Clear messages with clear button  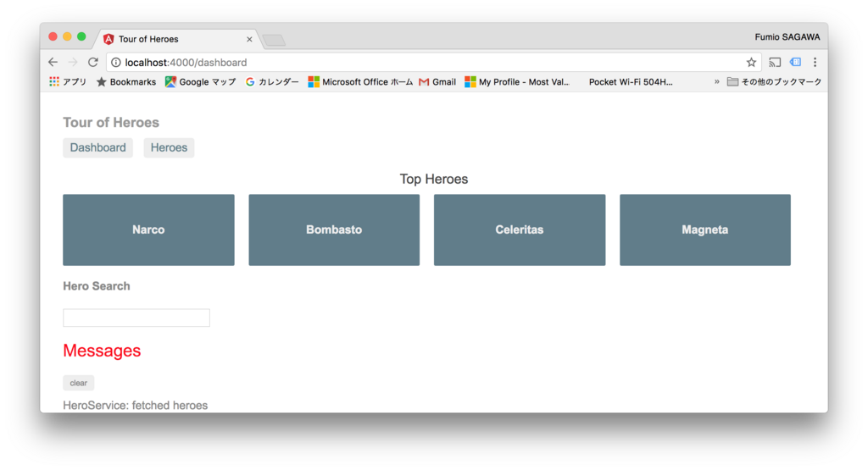(79, 383)
